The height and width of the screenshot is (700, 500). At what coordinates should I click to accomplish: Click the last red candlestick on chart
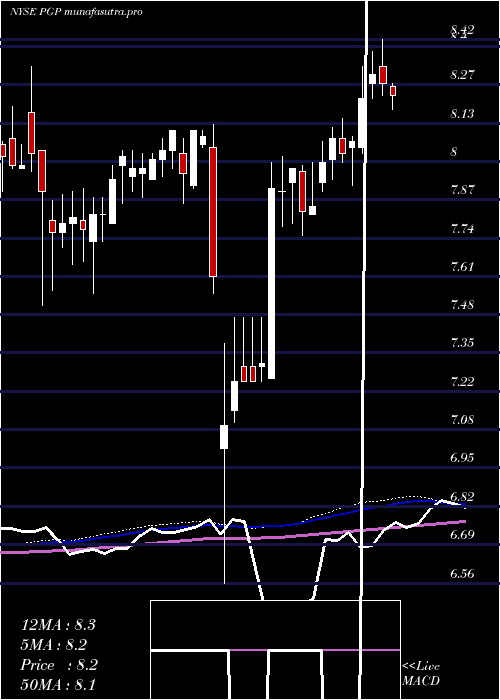393,91
